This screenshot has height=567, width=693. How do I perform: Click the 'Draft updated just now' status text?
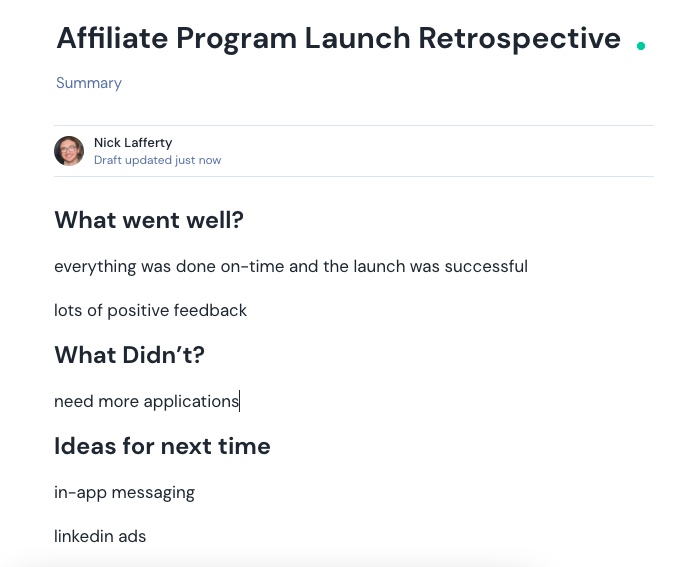click(157, 160)
